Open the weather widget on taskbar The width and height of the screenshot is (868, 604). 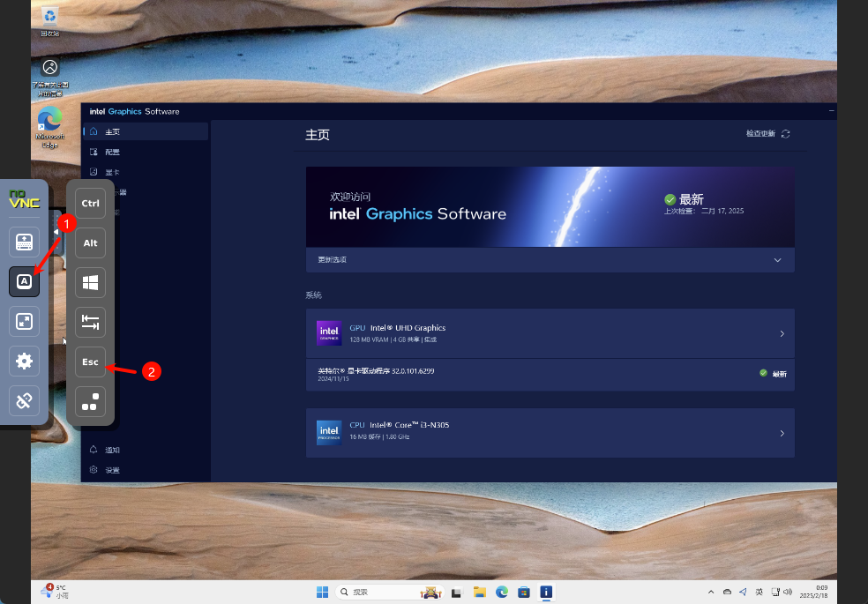point(55,592)
